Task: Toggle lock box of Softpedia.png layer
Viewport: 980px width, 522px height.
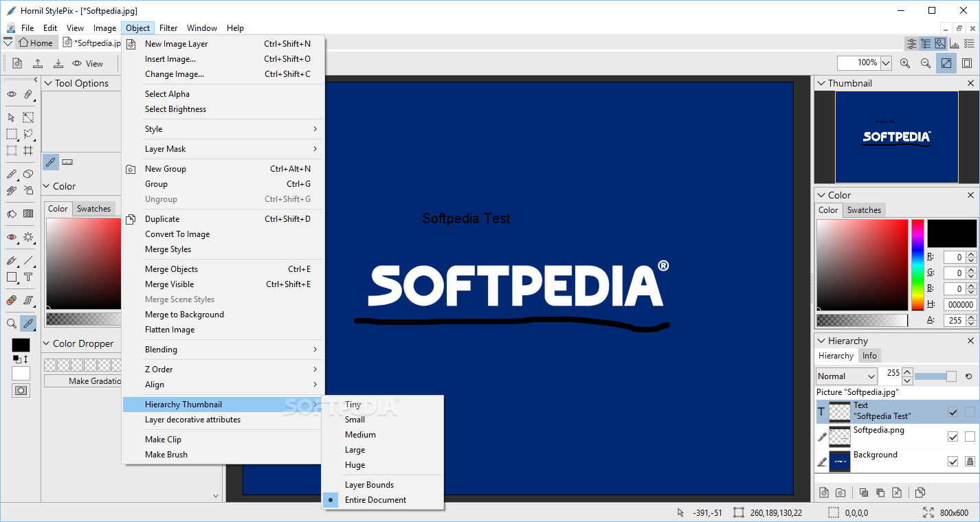Action: 970,437
